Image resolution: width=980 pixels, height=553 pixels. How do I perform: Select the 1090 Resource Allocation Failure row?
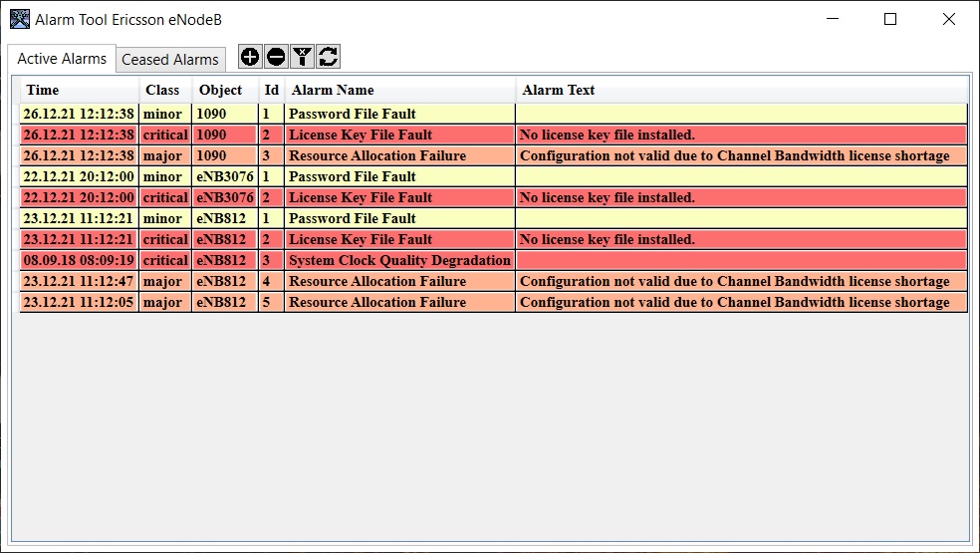tap(376, 155)
